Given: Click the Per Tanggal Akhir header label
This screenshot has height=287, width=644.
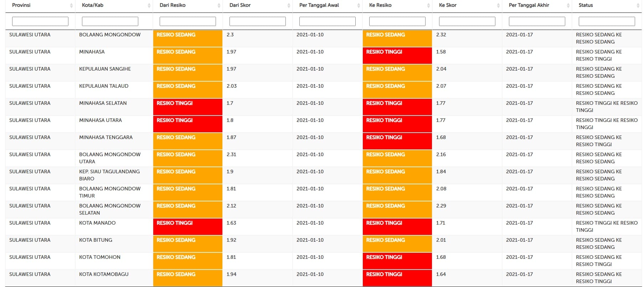Looking at the screenshot, I should (529, 5).
